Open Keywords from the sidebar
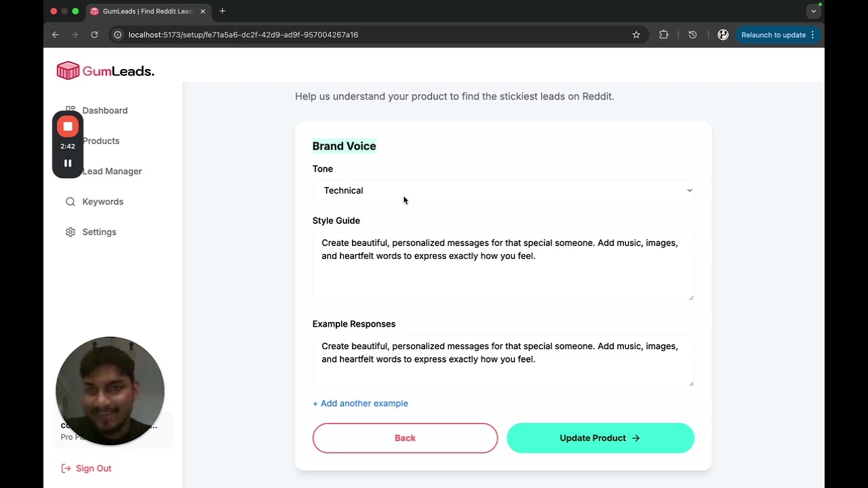This screenshot has height=488, width=868. (102, 201)
